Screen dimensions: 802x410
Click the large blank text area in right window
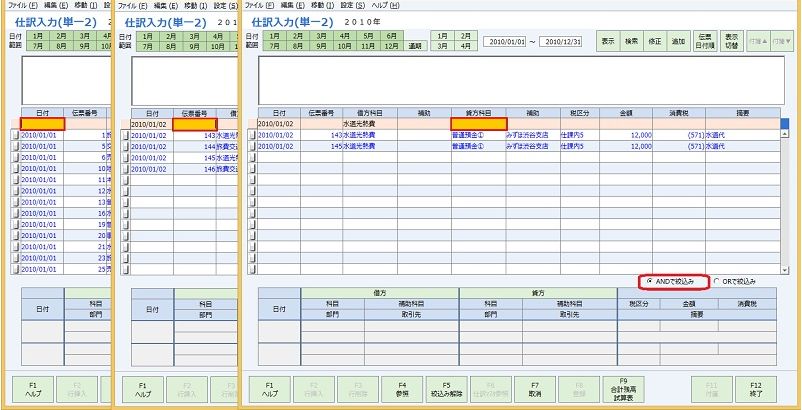tap(521, 80)
